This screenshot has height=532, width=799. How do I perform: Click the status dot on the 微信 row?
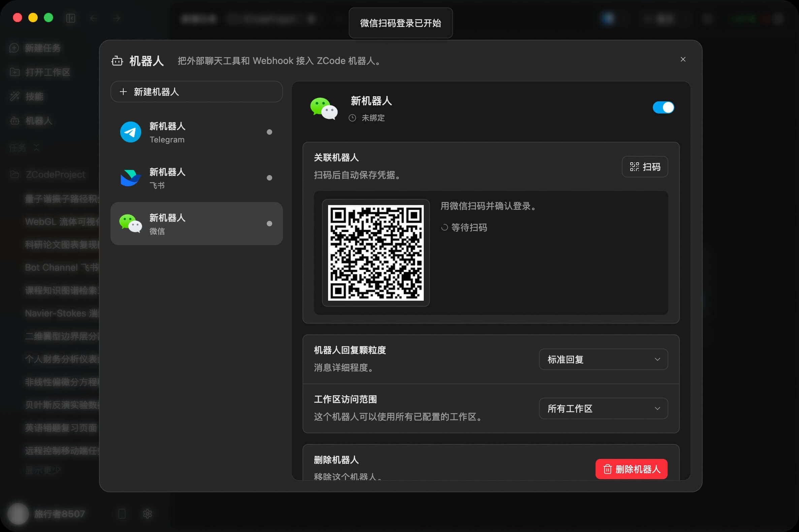click(x=269, y=224)
